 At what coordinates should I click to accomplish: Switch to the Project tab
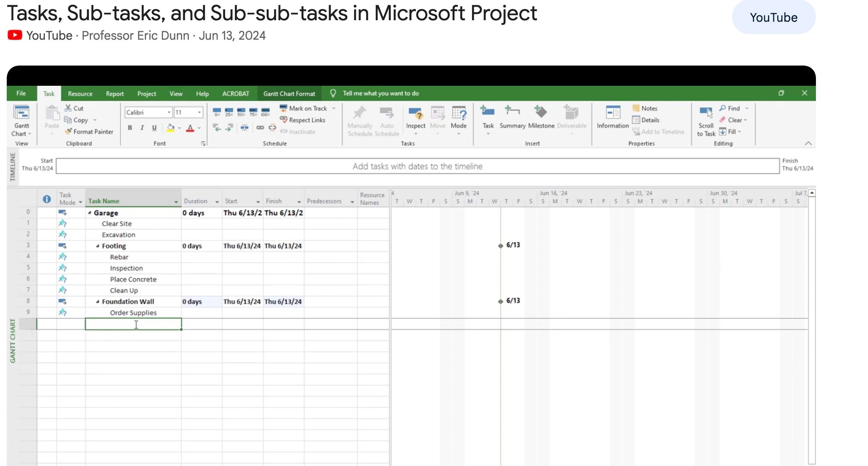pyautogui.click(x=146, y=94)
